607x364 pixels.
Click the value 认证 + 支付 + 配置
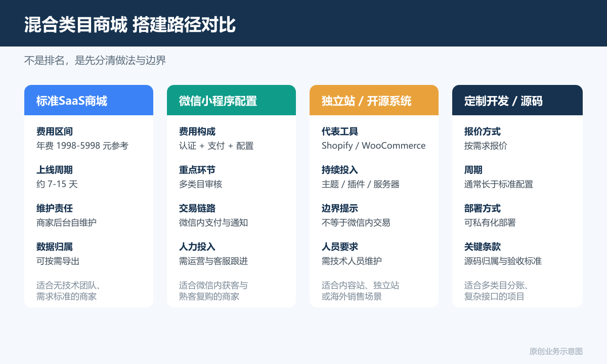[x=216, y=146]
